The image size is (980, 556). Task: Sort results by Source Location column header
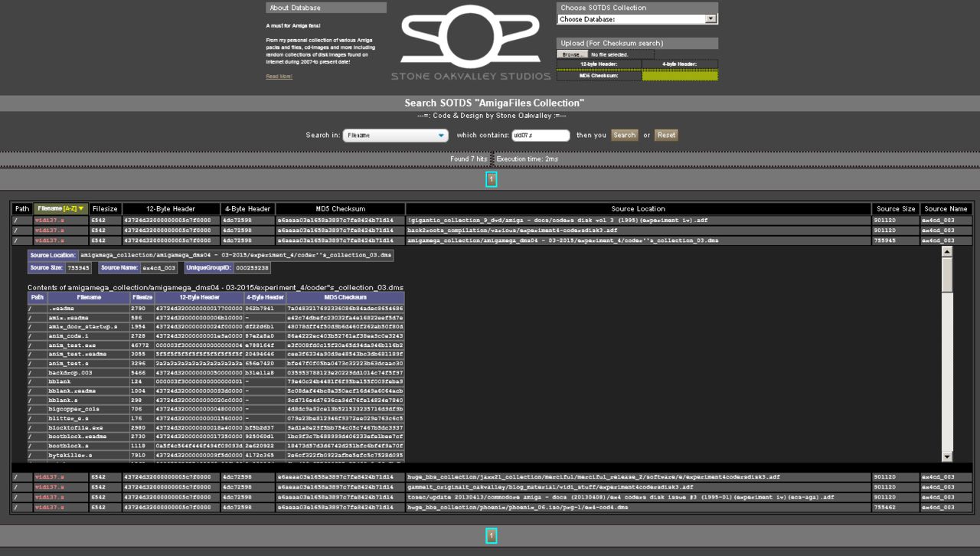(639, 208)
